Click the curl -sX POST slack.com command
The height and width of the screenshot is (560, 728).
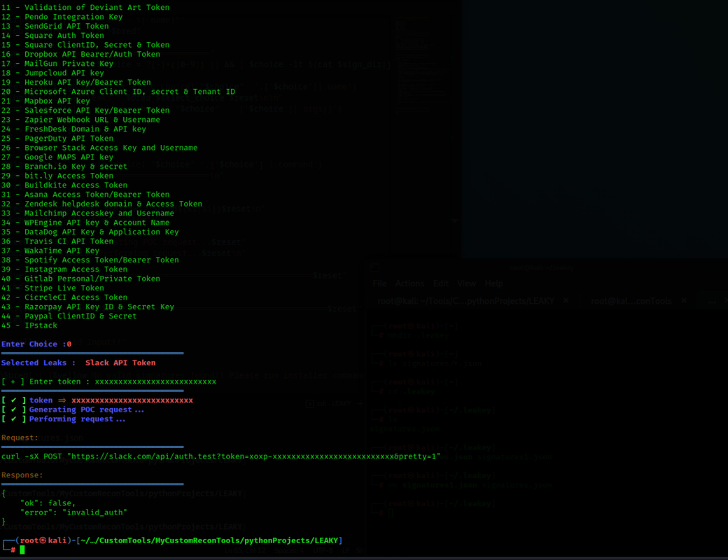221,456
